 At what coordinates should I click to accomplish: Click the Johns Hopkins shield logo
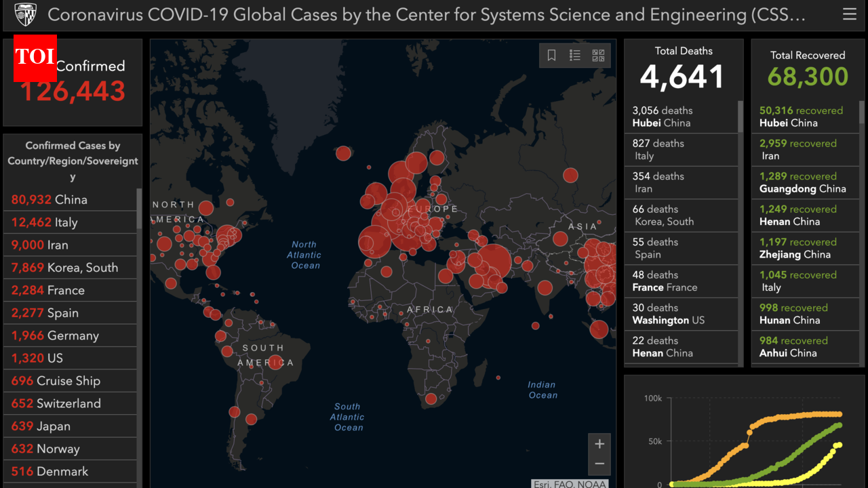point(25,15)
